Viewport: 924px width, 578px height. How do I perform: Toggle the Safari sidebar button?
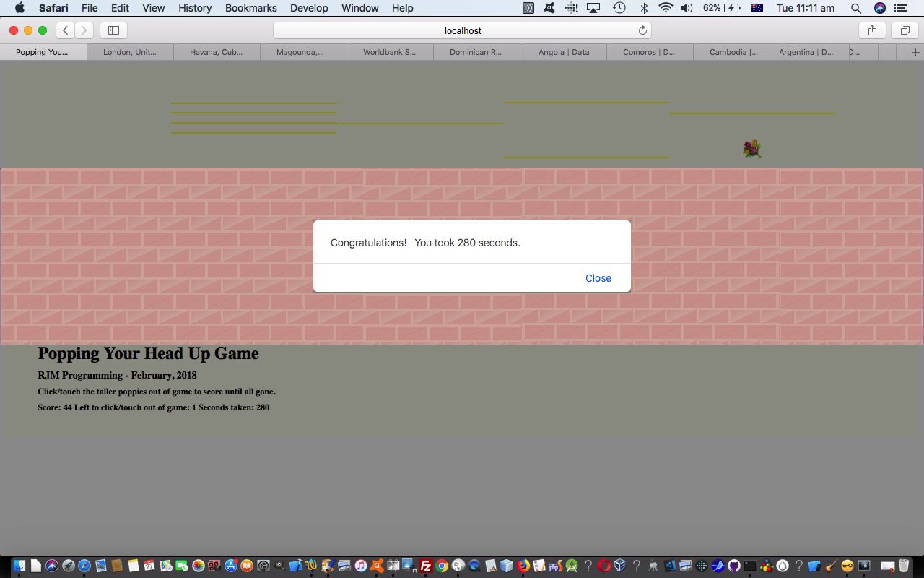(113, 30)
